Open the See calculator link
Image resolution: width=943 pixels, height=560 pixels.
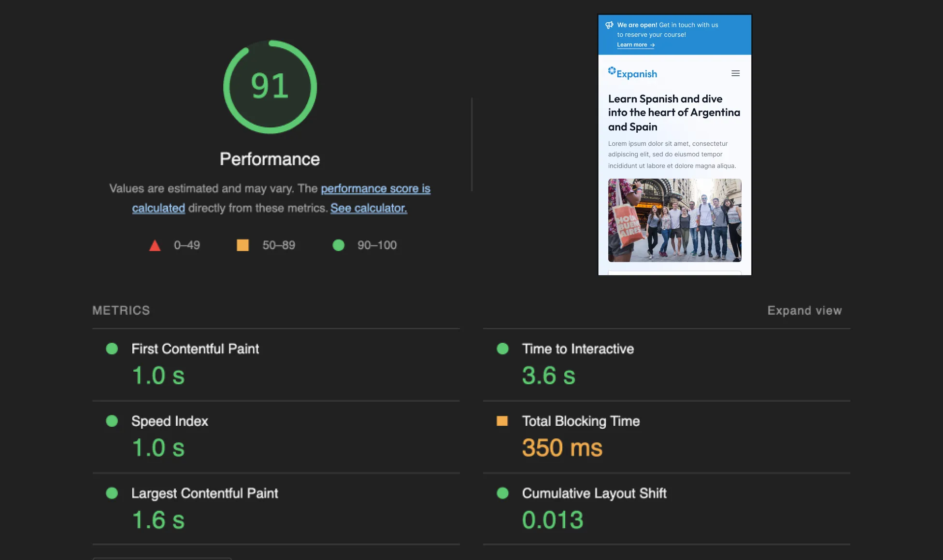369,207
